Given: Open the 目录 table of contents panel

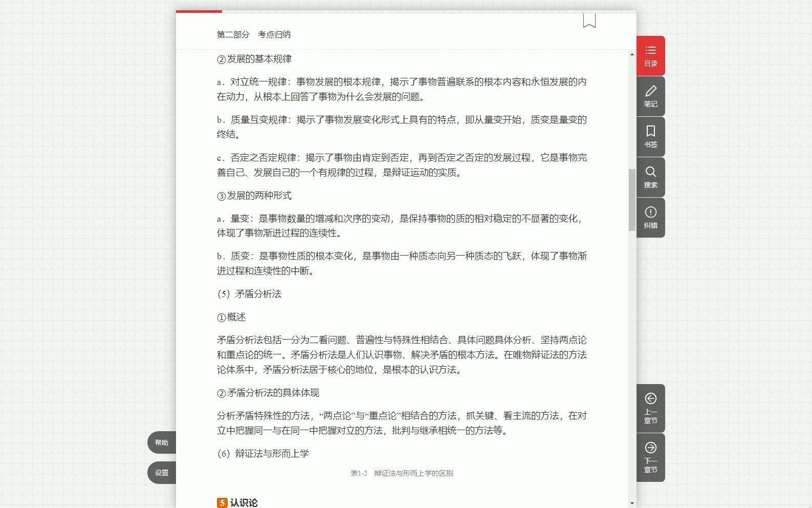Looking at the screenshot, I should [x=650, y=56].
